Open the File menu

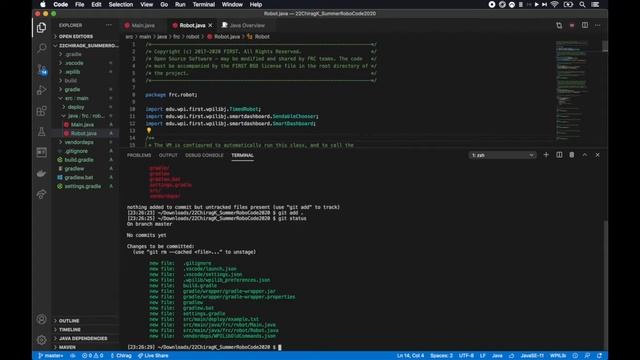point(80,4)
